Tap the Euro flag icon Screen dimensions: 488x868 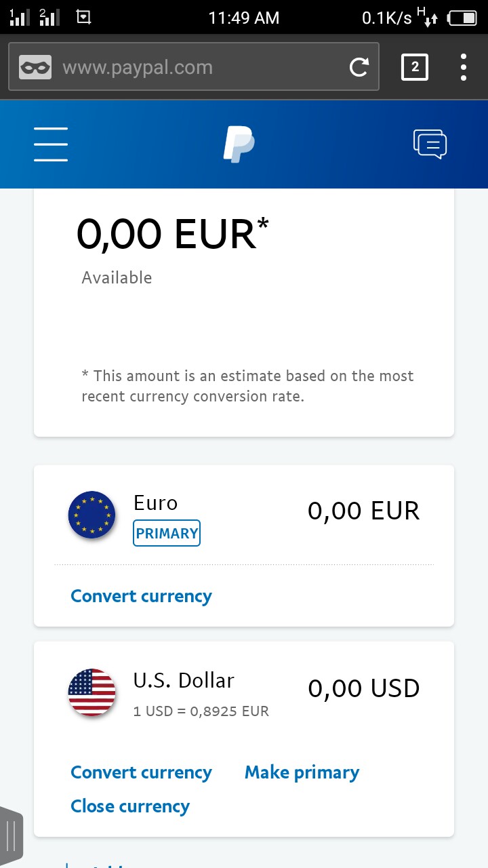(91, 515)
